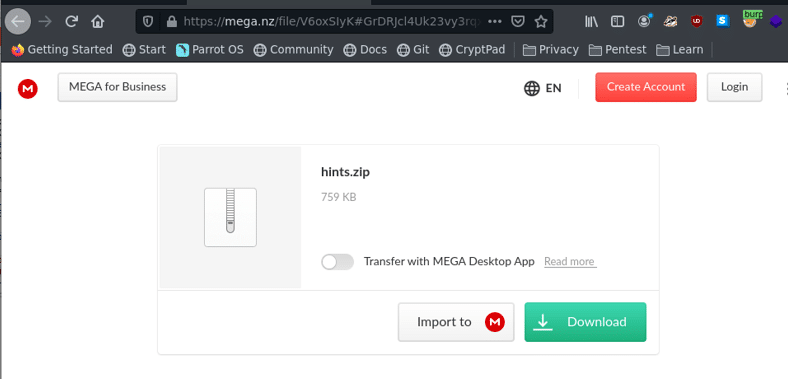This screenshot has width=788, height=379.
Task: Open page actions three-dot menu
Action: point(495,22)
